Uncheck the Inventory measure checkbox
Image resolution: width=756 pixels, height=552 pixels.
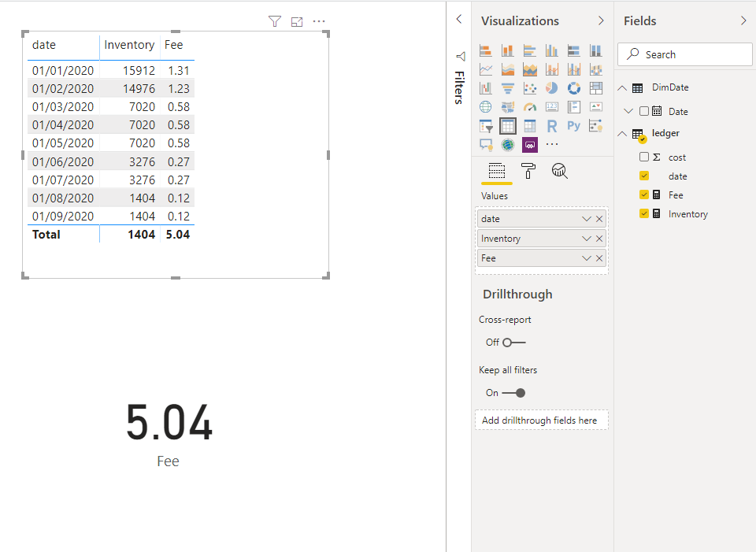644,213
